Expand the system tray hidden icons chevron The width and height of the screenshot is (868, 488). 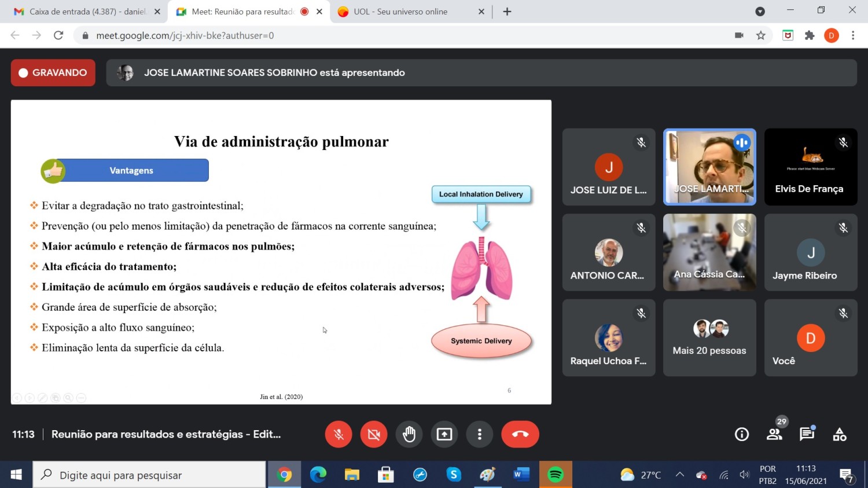[x=680, y=475]
